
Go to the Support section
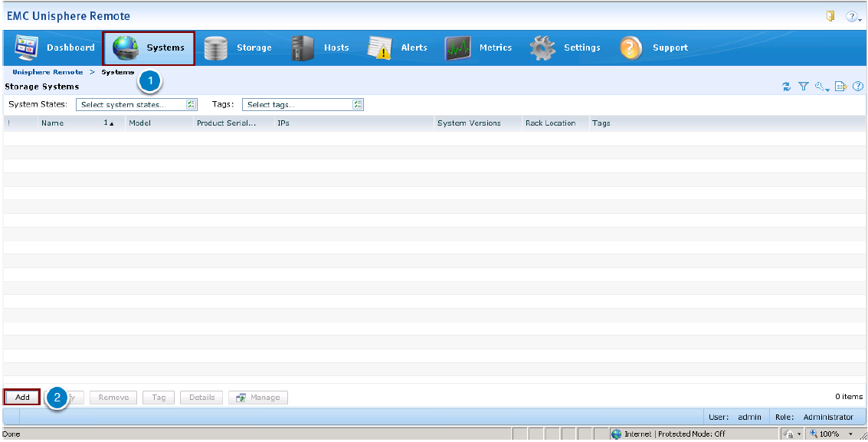[x=653, y=48]
